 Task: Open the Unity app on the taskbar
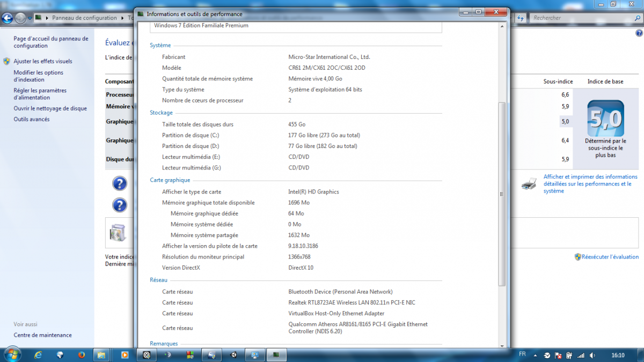pyautogui.click(x=233, y=355)
